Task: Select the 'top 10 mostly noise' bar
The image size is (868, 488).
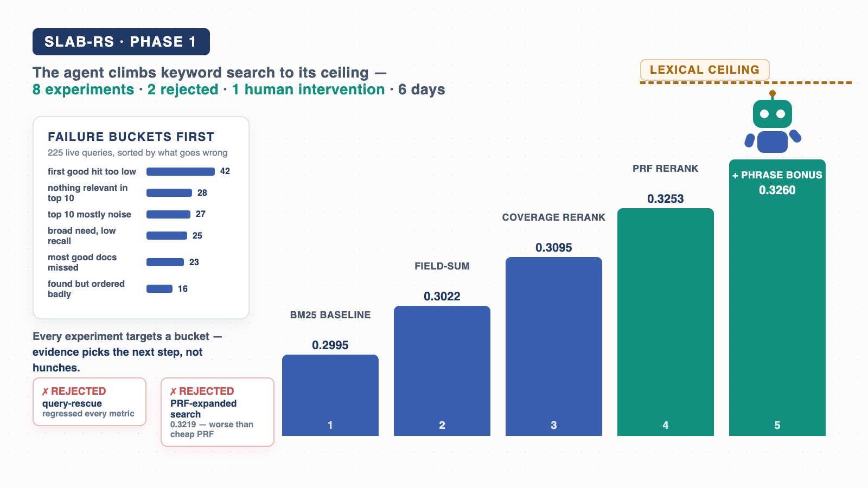Action: [x=168, y=214]
